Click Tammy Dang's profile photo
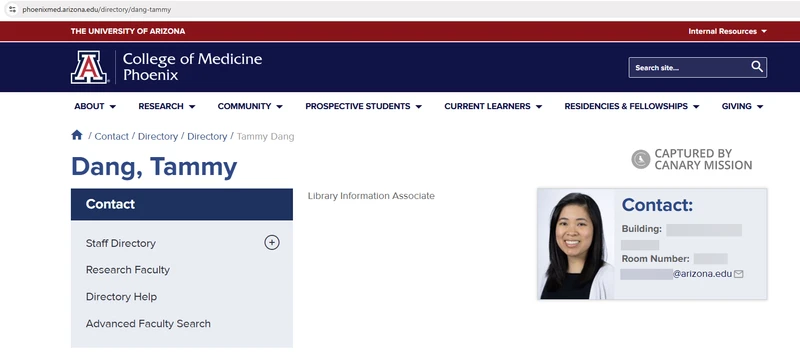The image size is (800, 362). point(576,244)
